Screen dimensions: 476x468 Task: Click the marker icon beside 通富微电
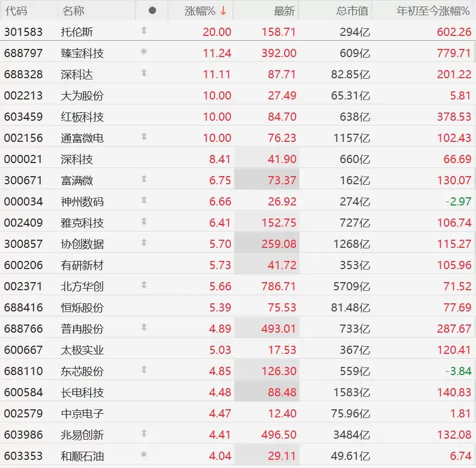point(144,136)
